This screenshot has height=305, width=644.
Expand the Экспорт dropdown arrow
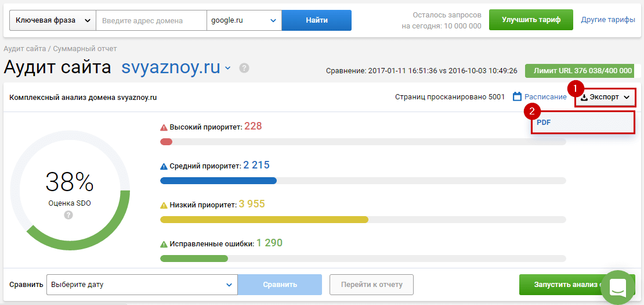click(x=626, y=98)
